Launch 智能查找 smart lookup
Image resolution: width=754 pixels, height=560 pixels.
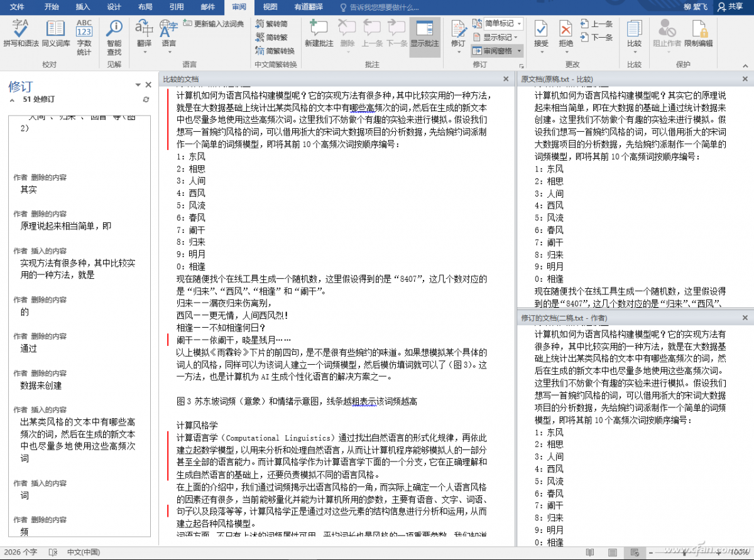[114, 37]
